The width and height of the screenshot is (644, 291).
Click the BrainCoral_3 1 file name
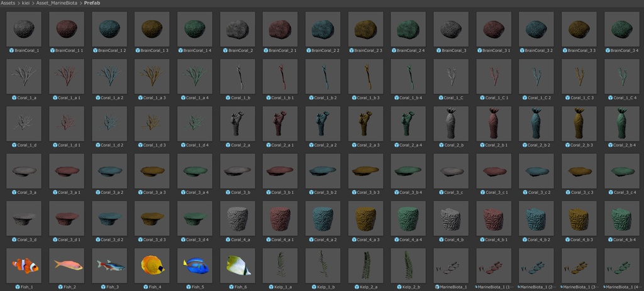497,50
